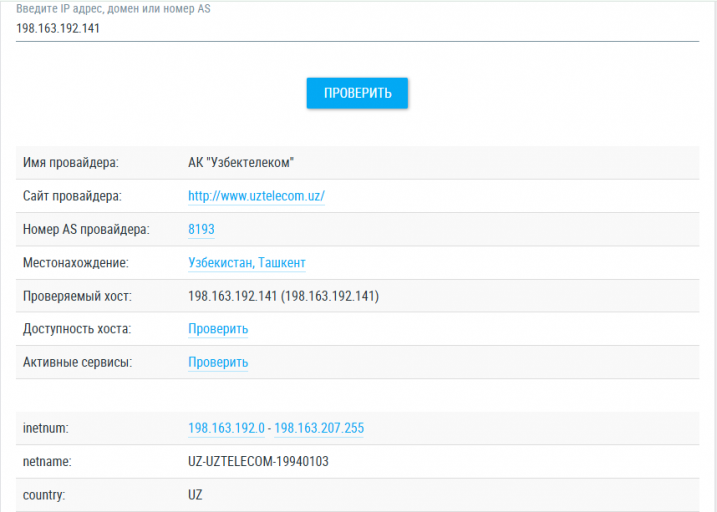717x512 pixels.
Task: Click Проверить link in Активные сервисы row
Action: (218, 363)
